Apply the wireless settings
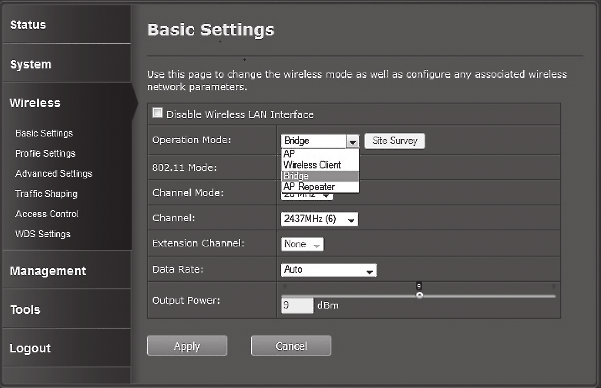This screenshot has height=388, width=601. pyautogui.click(x=187, y=346)
